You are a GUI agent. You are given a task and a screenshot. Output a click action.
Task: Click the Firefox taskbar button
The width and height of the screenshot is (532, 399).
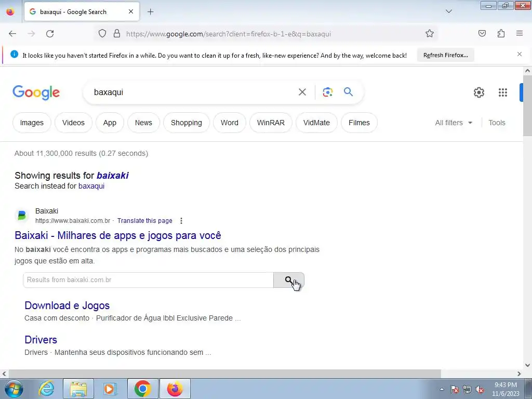pos(175,389)
